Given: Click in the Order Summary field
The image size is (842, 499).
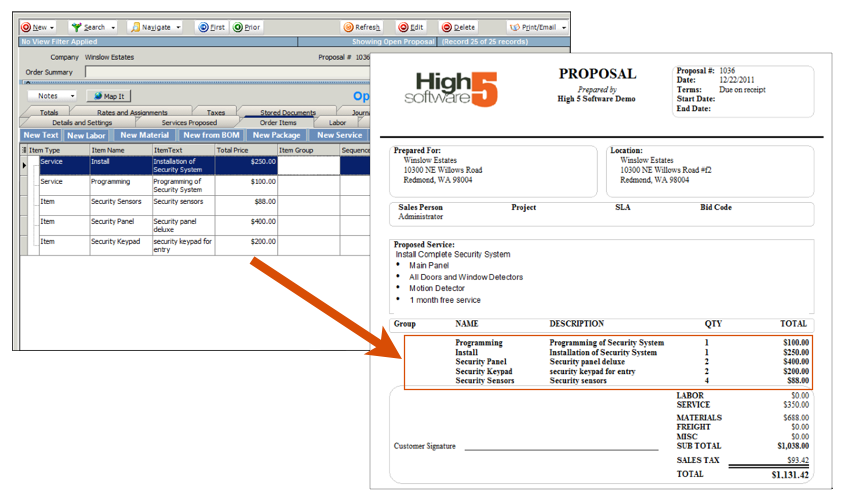Looking at the screenshot, I should (227, 72).
